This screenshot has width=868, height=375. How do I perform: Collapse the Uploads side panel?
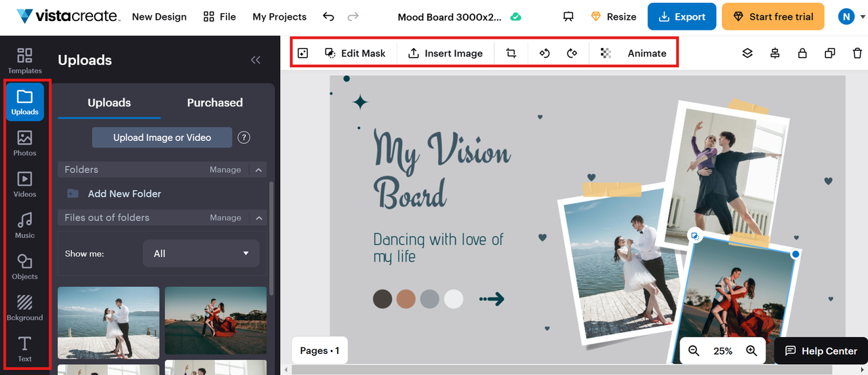[x=256, y=60]
